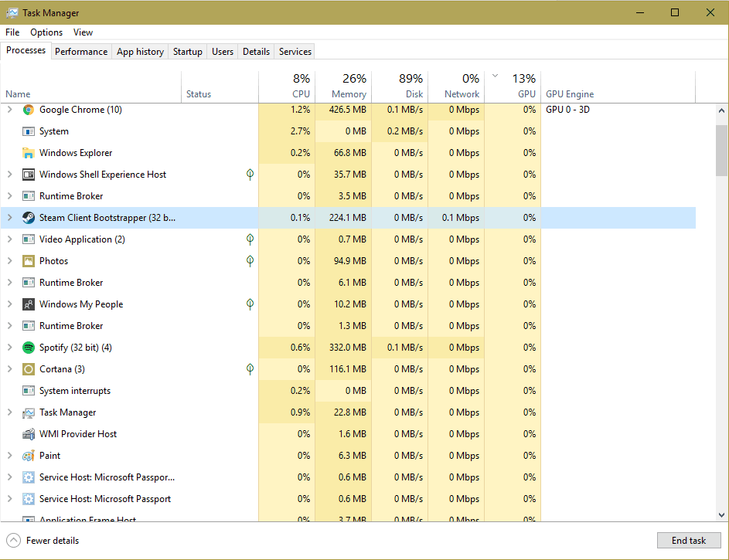Switch to the App history tab
This screenshot has width=729, height=560.
click(x=140, y=52)
